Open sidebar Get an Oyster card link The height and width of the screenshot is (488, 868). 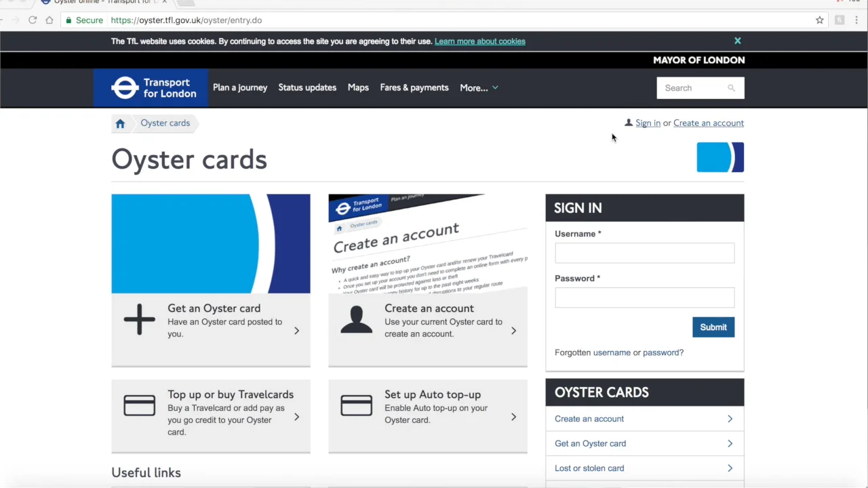[591, 444]
